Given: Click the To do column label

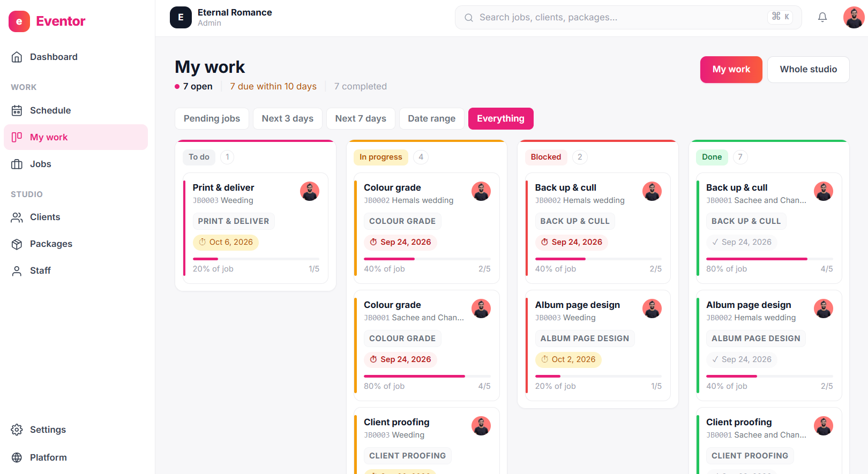Looking at the screenshot, I should coord(199,157).
